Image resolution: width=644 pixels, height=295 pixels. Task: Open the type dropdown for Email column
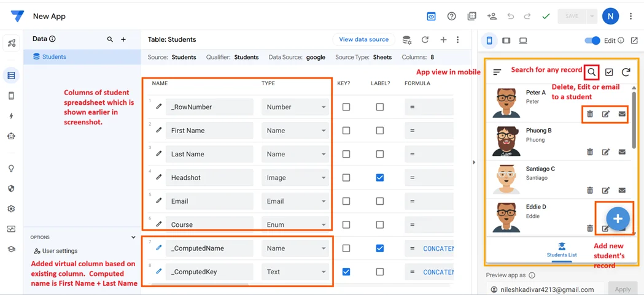[295, 201]
